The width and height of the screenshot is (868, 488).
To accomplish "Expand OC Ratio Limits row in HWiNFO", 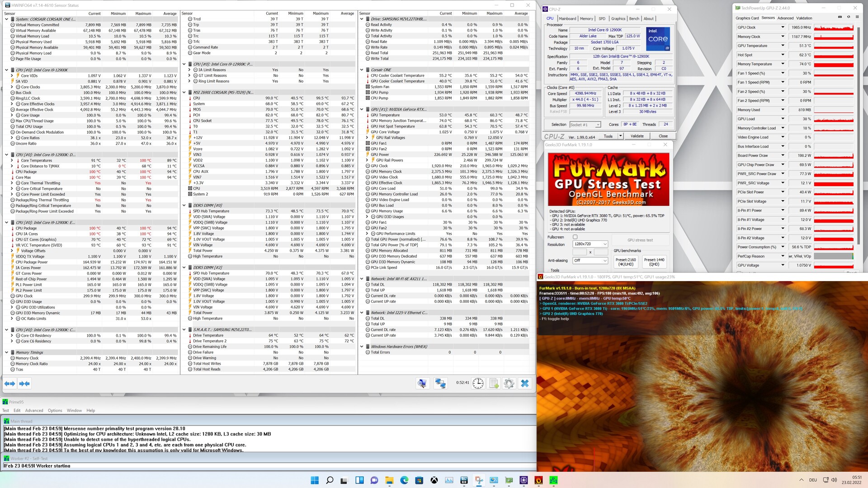I will tap(12, 319).
